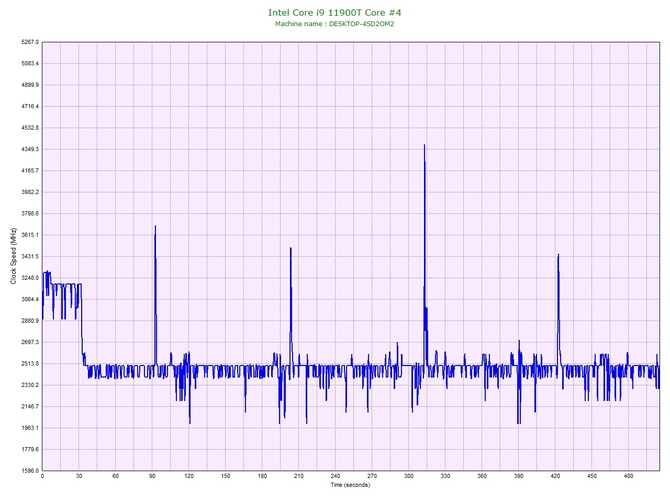Click the 1779.6 y-axis value
Image resolution: width=670 pixels, height=502 pixels.
coord(30,449)
